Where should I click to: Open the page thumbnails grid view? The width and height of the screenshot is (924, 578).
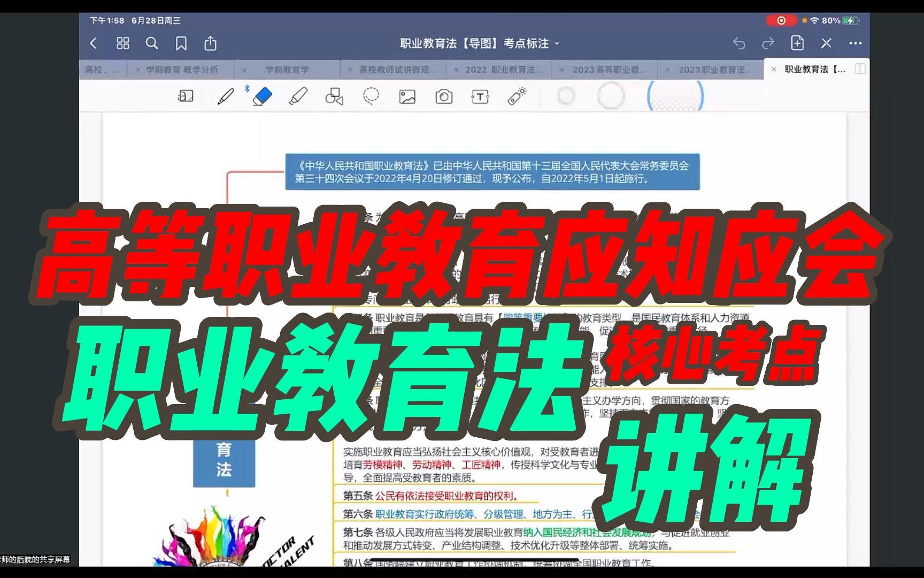click(123, 43)
